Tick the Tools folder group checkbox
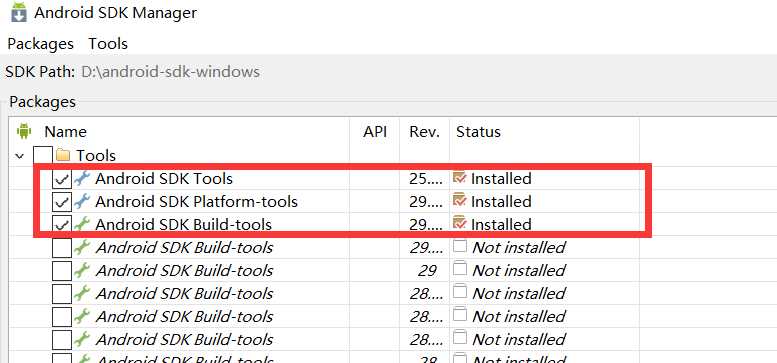The height and width of the screenshot is (363, 777). tap(43, 156)
